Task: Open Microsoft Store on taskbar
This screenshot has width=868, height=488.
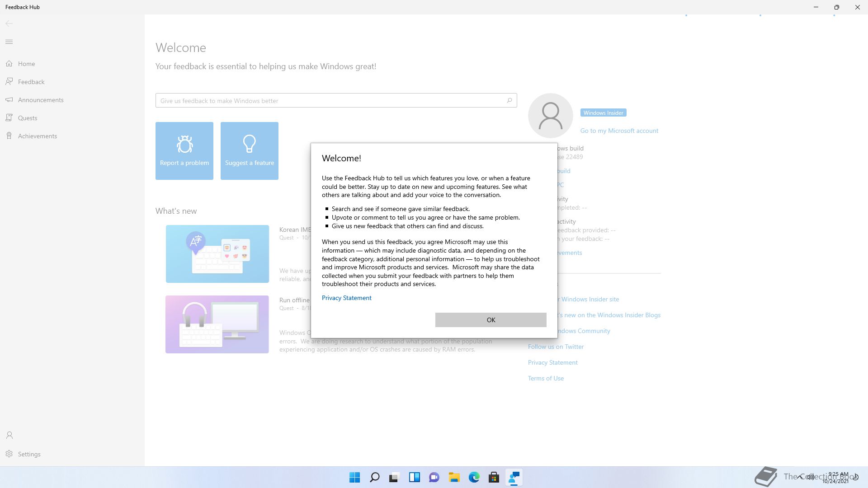Action: 494,477
